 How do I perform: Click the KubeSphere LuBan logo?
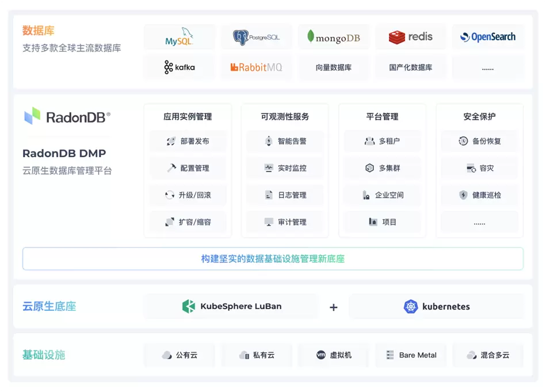(x=189, y=306)
